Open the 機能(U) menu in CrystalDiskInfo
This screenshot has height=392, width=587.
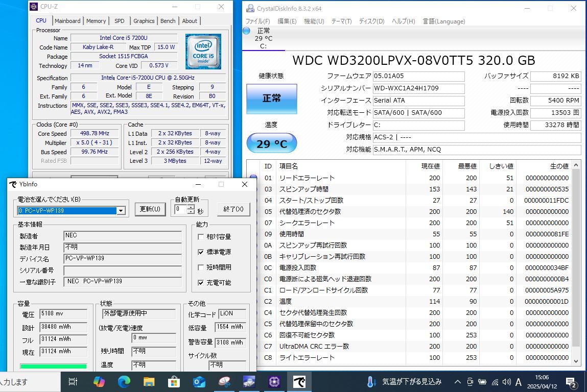[x=314, y=21]
